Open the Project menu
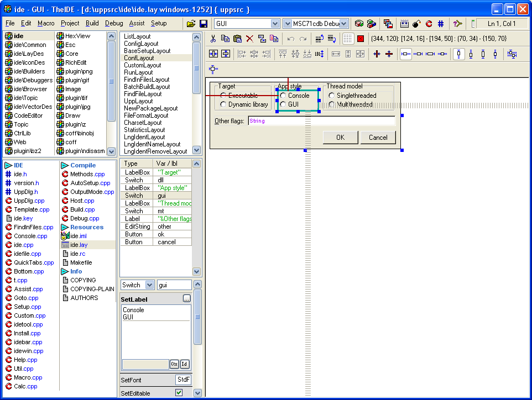Screen dimensions: 532x400 point(70,23)
